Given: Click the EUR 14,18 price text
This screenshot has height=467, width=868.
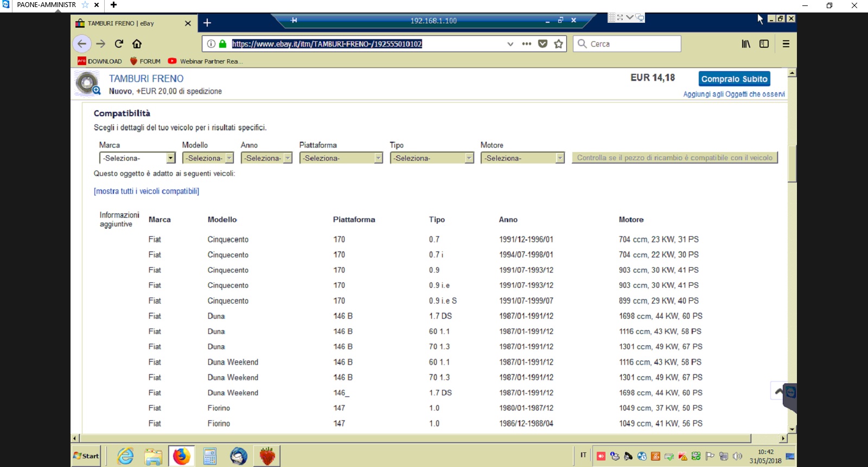Looking at the screenshot, I should pos(653,78).
